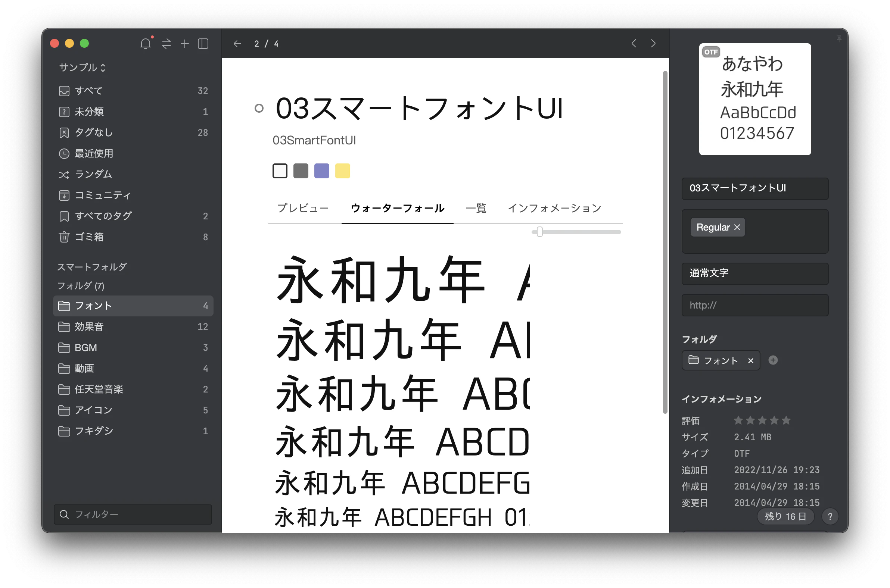890x588 pixels.
Task: Open the フォント folder
Action: pyautogui.click(x=93, y=306)
